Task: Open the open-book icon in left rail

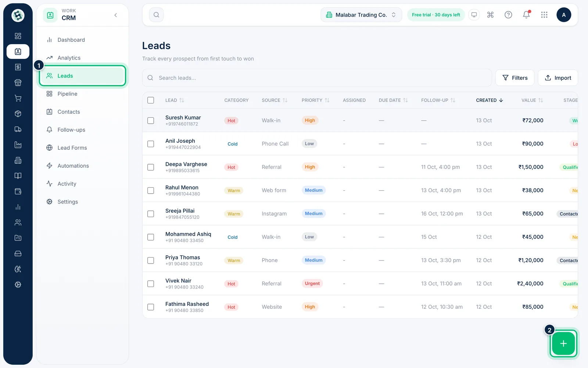Action: point(18,176)
